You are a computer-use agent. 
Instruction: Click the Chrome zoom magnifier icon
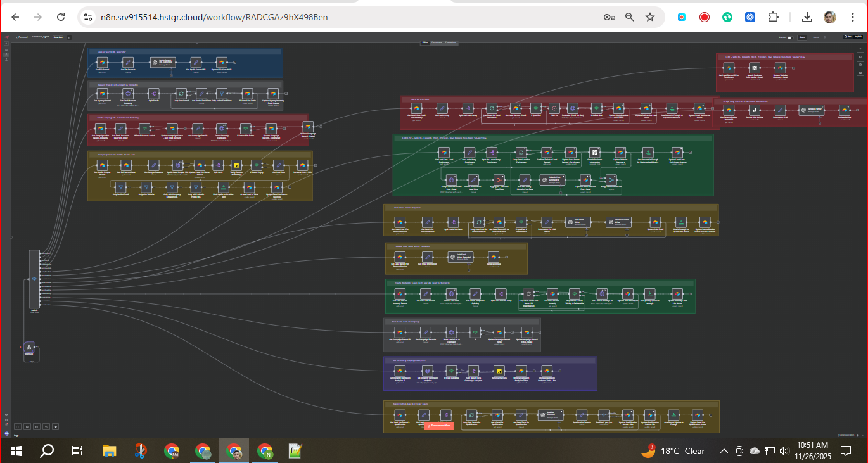click(630, 17)
